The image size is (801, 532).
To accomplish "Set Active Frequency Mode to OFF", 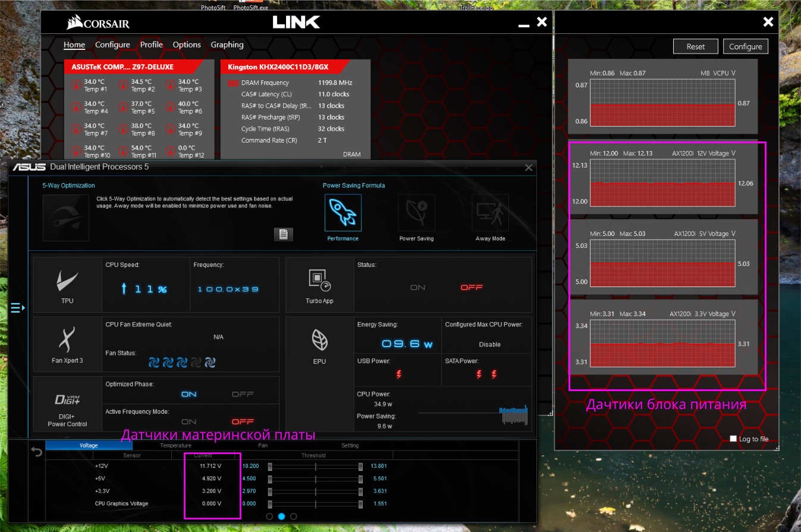I will pos(243,421).
